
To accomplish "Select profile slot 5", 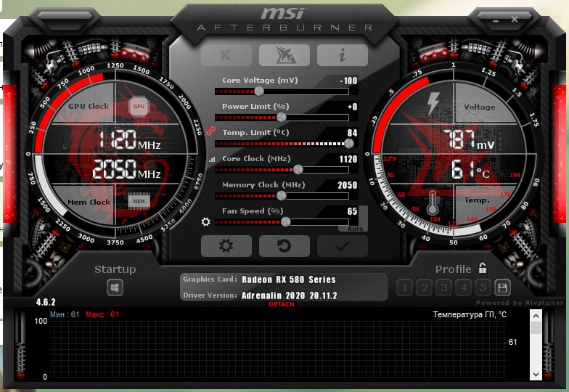I will coord(483,287).
